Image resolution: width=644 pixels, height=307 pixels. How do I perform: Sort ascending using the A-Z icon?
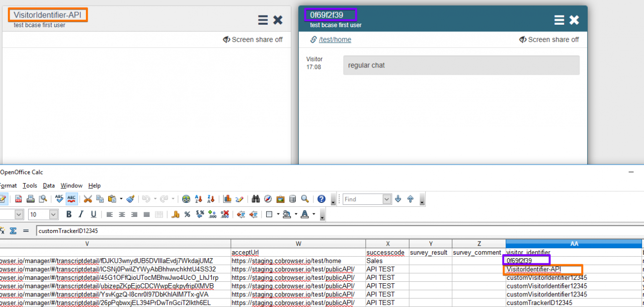point(199,199)
